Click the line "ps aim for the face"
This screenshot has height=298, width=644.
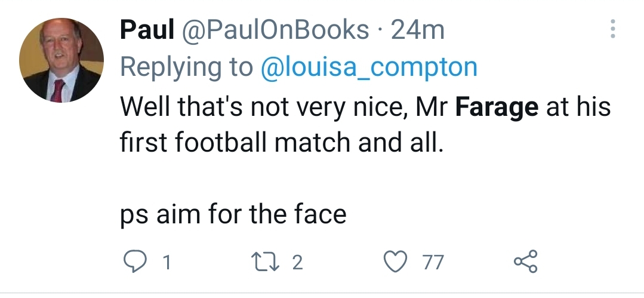point(233,214)
